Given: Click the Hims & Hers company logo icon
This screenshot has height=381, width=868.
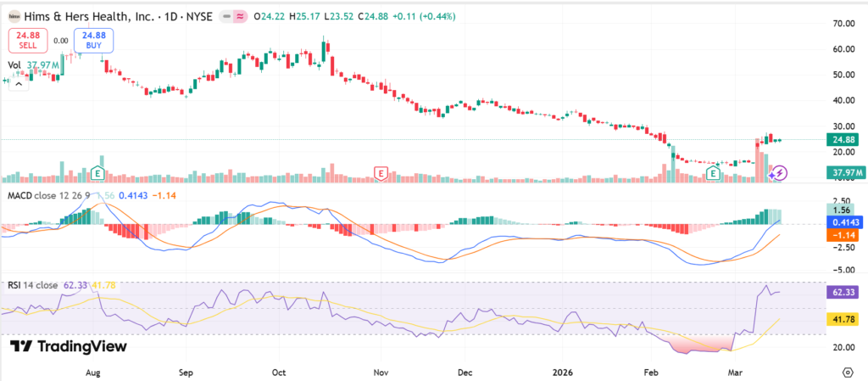Looking at the screenshot, I should click(14, 16).
